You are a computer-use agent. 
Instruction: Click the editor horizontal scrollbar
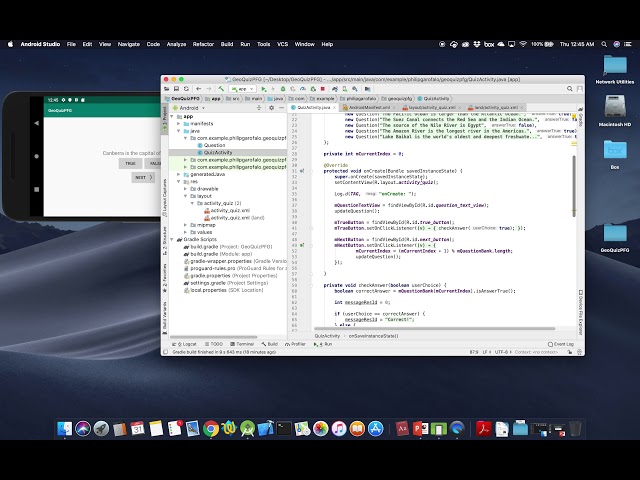(x=435, y=328)
